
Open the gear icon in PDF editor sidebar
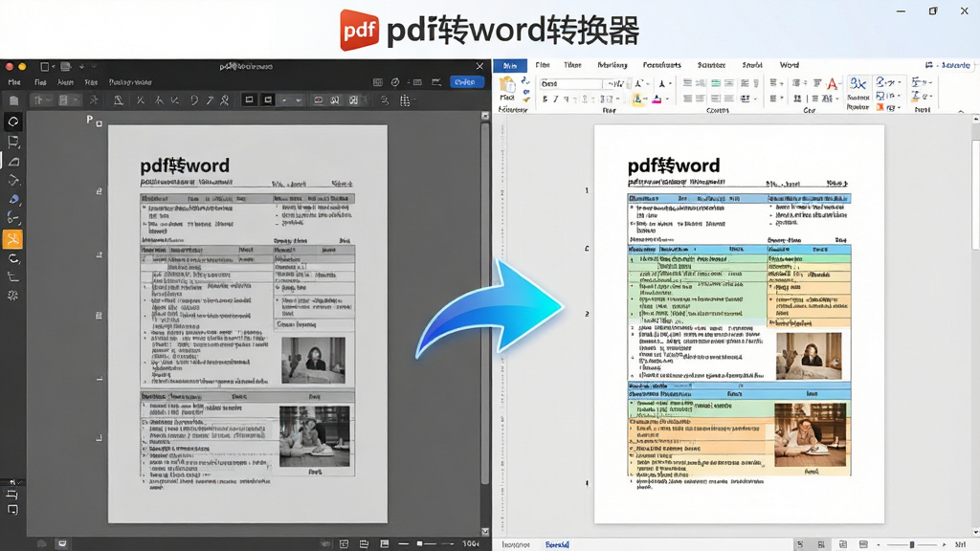coord(12,296)
